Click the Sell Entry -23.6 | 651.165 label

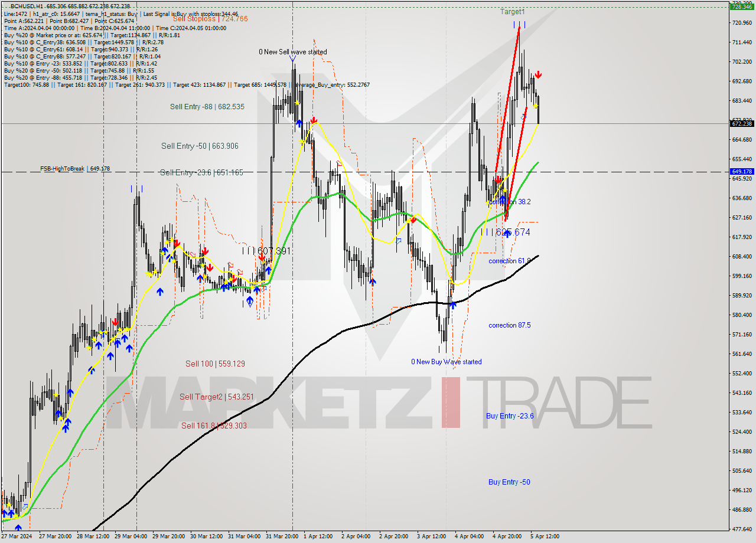coord(201,172)
